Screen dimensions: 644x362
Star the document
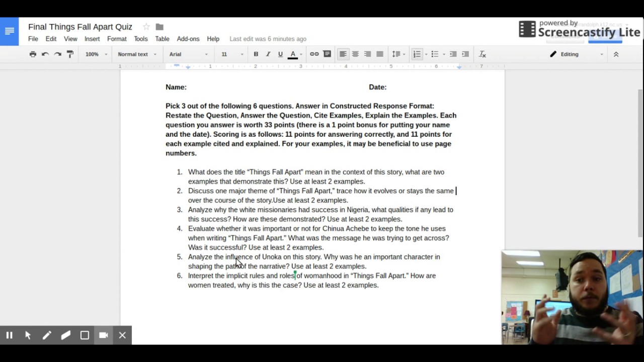pos(146,27)
